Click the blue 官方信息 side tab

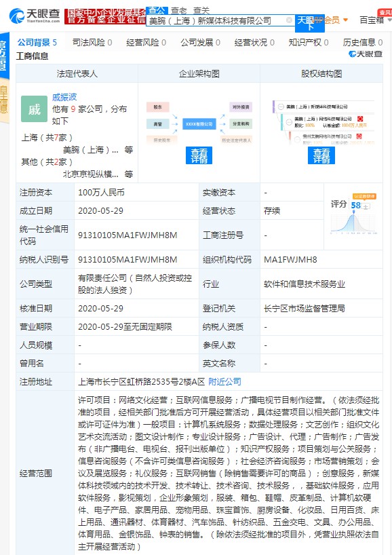click(4, 56)
